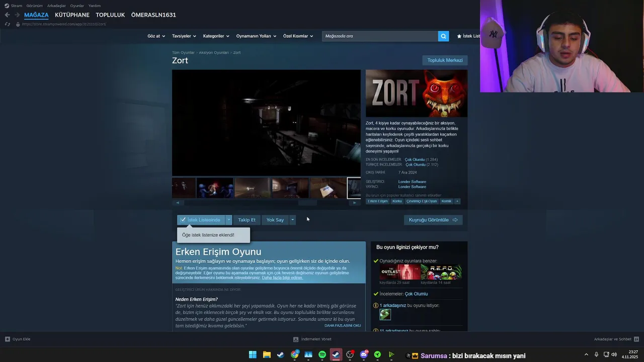
Task: Open The Outlast Trials similar game image
Action: coord(399,272)
